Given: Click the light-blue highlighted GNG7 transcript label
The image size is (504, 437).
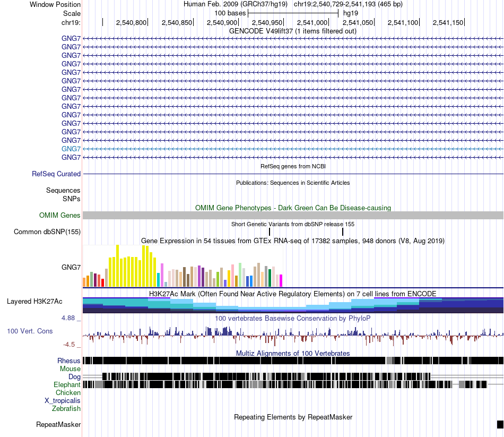Looking at the screenshot, I should pyautogui.click(x=71, y=149).
